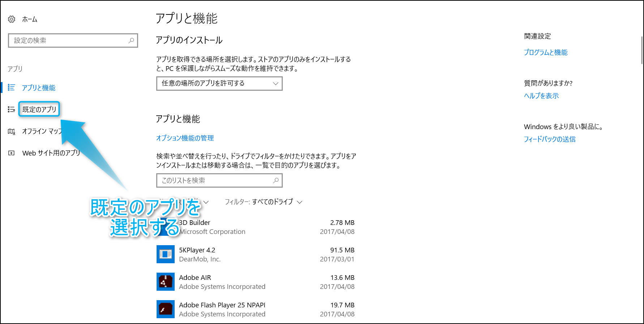644x324 pixels.
Task: Click the Apps & features list icon
Action: point(12,88)
